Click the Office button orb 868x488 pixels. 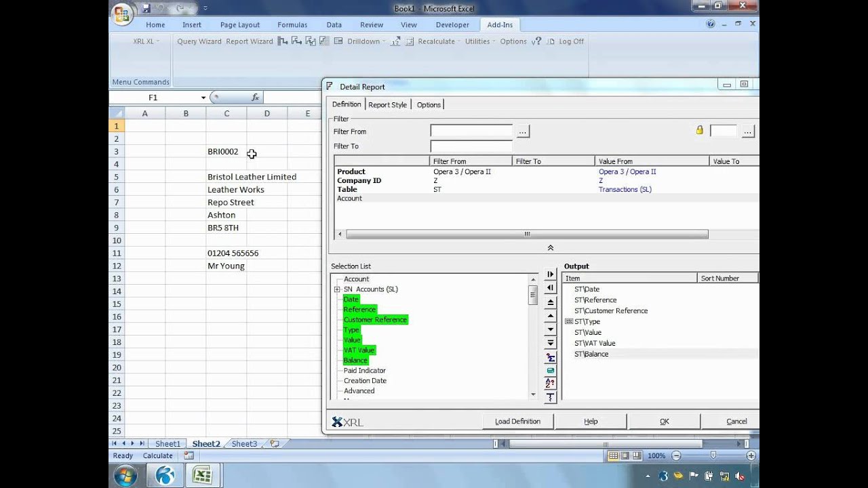tap(122, 13)
